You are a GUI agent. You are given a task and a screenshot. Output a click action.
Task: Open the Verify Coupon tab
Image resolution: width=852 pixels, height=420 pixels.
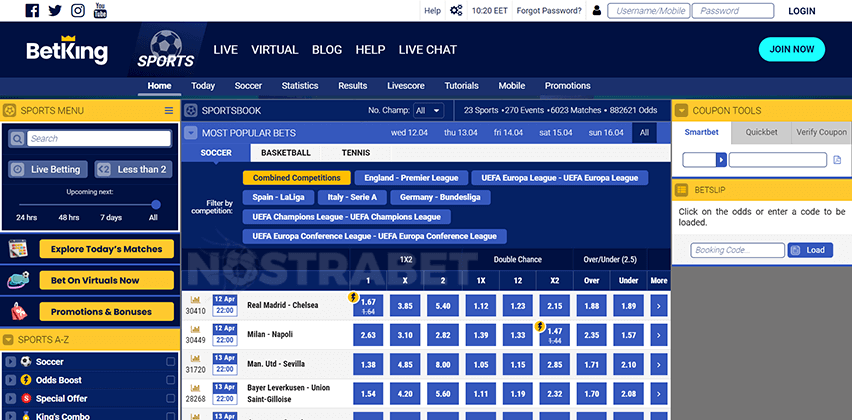tap(821, 132)
